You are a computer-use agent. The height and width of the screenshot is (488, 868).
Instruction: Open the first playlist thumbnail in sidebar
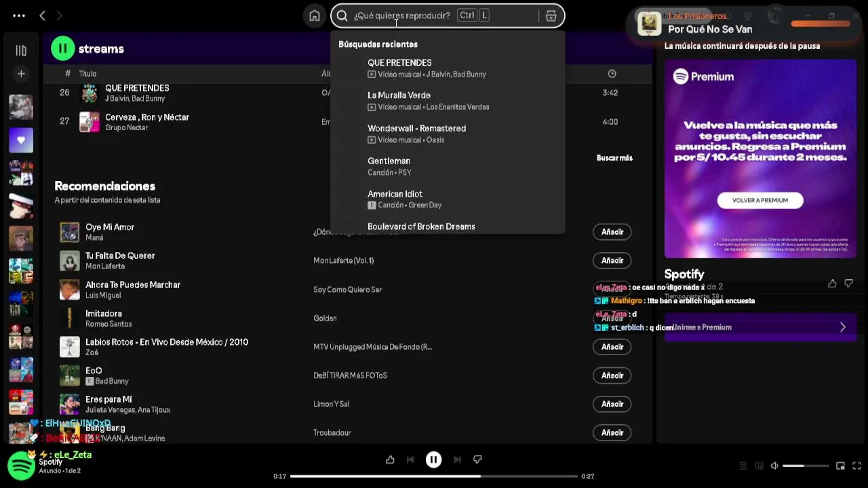(x=21, y=107)
